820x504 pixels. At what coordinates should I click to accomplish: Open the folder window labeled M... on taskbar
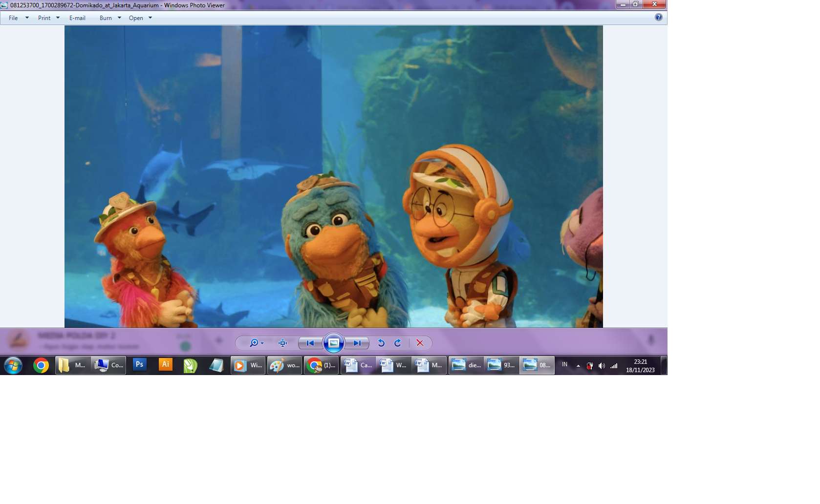72,365
